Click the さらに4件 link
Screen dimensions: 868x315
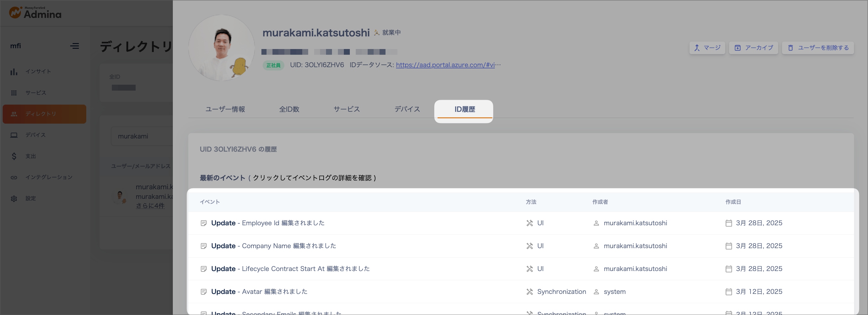click(x=150, y=206)
